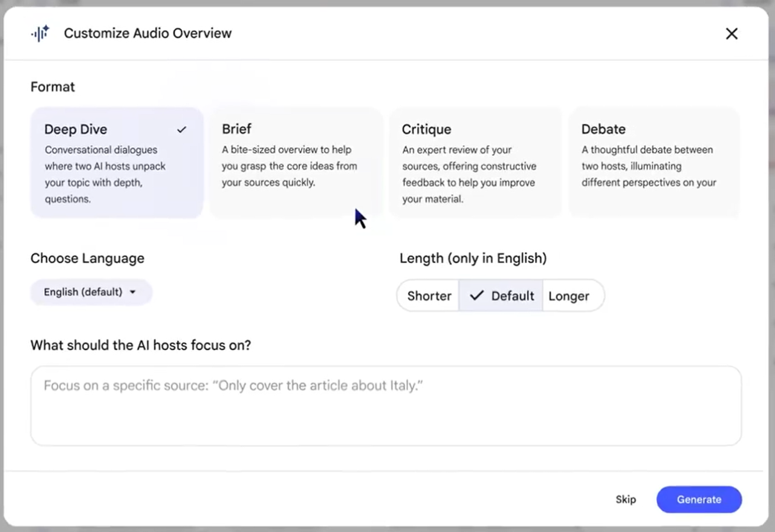Click the blue Generate button
The image size is (775, 532).
coord(699,499)
